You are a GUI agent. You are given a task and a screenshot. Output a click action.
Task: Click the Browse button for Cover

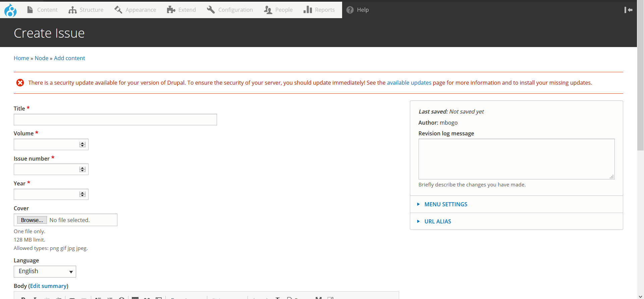point(32,220)
